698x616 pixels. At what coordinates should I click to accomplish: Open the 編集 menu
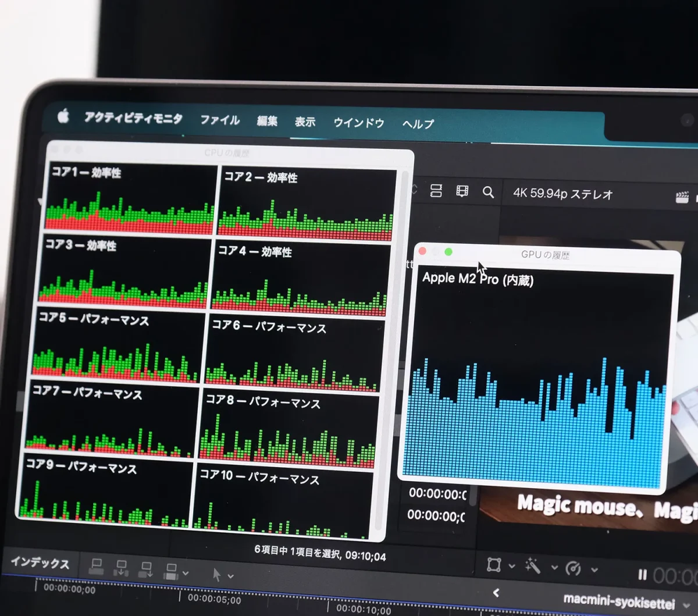pos(267,121)
